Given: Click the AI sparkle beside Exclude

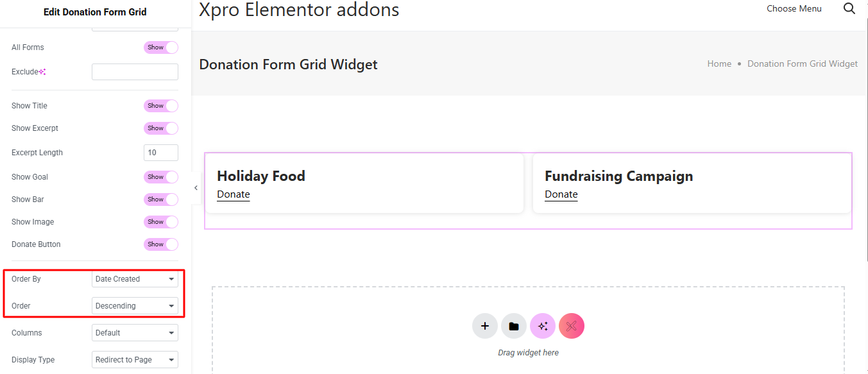Looking at the screenshot, I should click(x=42, y=72).
